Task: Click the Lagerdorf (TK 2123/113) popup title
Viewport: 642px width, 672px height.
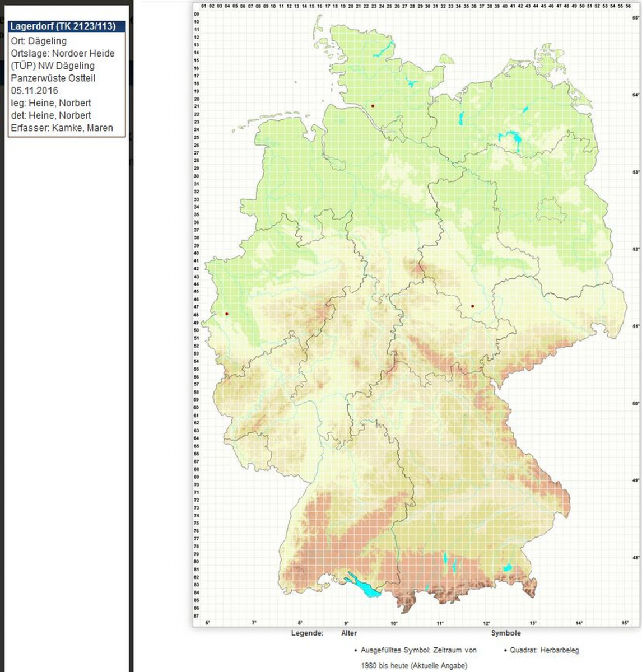Action: pyautogui.click(x=63, y=26)
